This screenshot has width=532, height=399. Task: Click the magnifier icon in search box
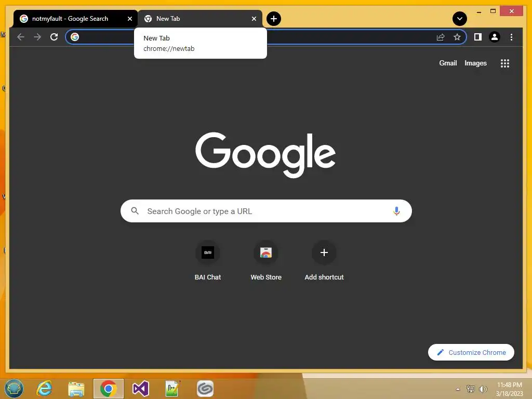point(135,211)
